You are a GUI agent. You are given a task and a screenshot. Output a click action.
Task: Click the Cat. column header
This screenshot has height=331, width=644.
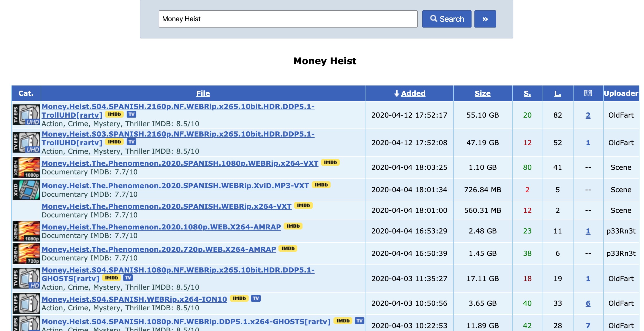26,93
